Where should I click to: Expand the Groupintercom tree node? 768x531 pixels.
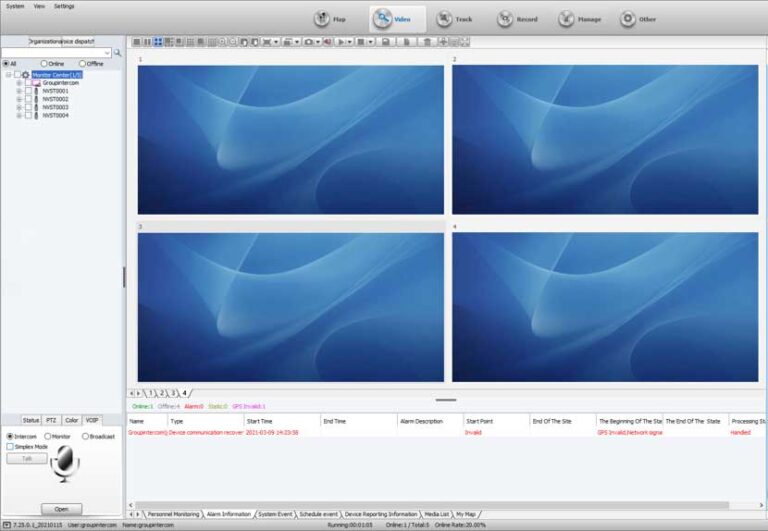tap(19, 83)
